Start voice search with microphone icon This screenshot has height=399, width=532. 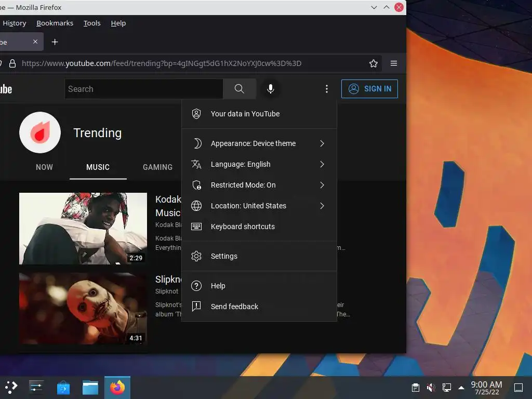270,89
